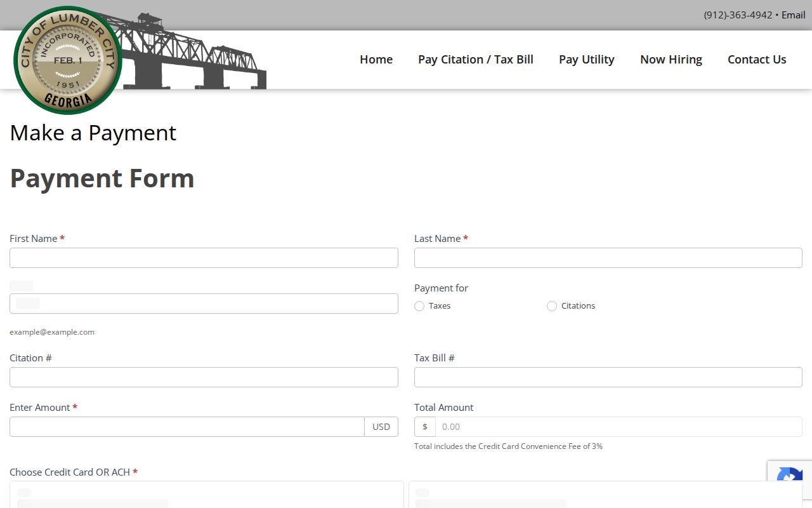Click the dollar sign prefix of Total Amount

pyautogui.click(x=425, y=427)
